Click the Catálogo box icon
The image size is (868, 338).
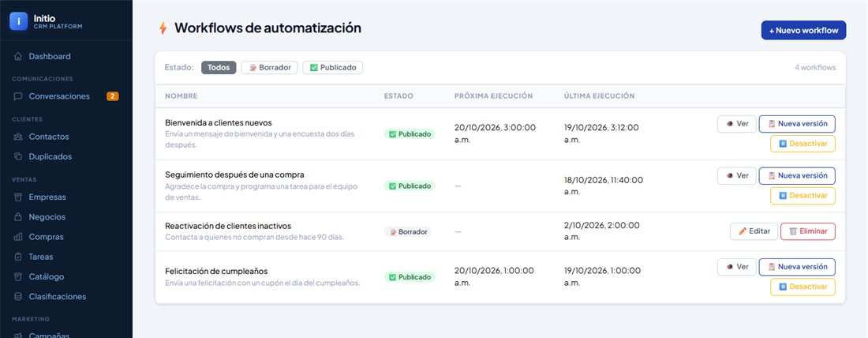[18, 277]
